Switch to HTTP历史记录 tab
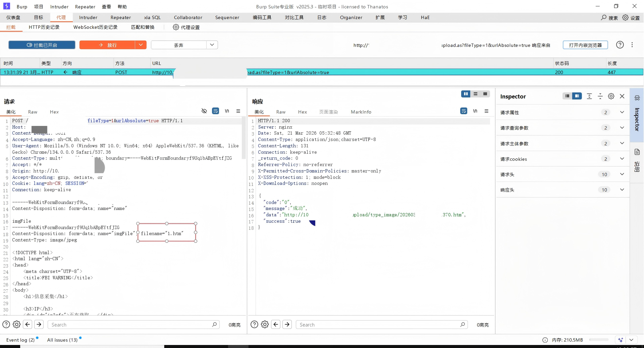 [x=44, y=27]
